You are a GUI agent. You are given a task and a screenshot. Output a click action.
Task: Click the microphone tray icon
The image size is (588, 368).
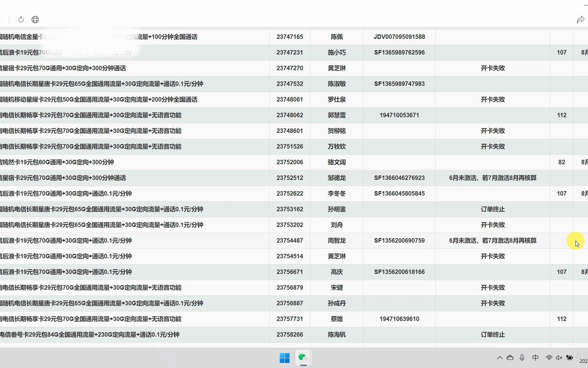(522, 358)
